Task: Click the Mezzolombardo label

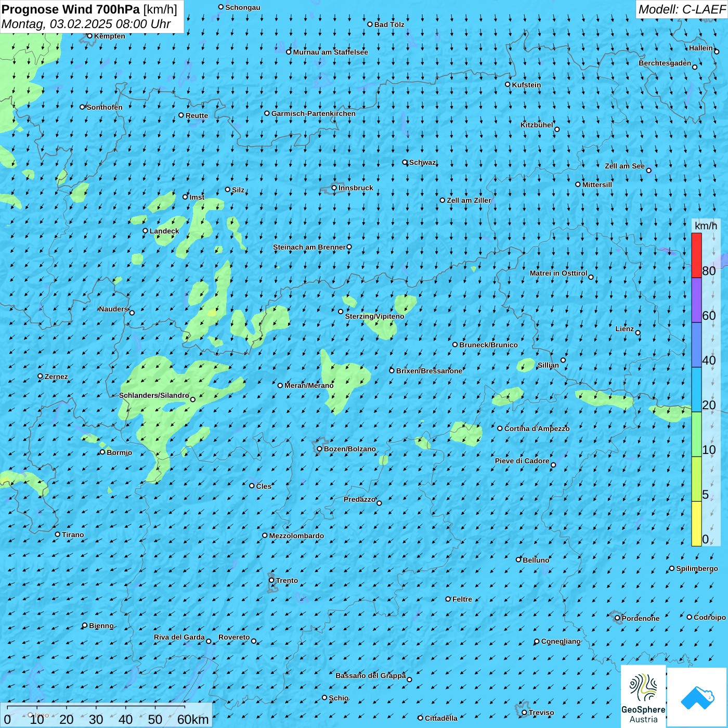Action: (x=296, y=536)
